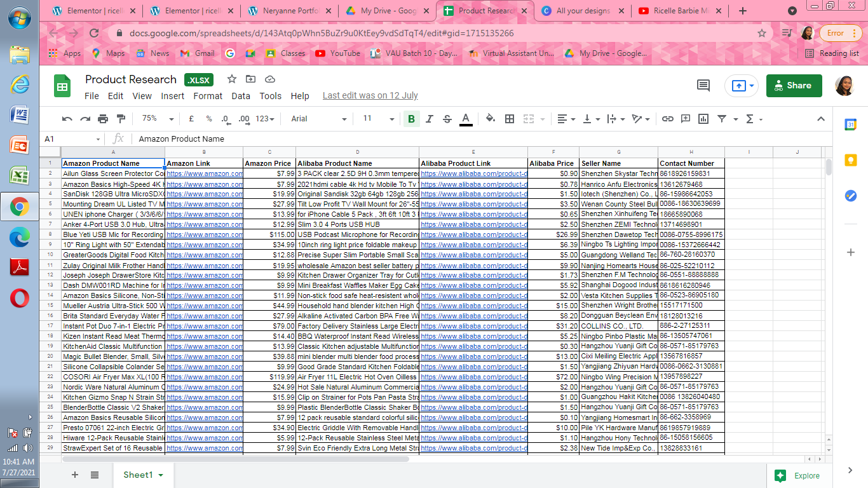
Task: Click 'Last edit was on 12 July' link
Action: click(370, 96)
